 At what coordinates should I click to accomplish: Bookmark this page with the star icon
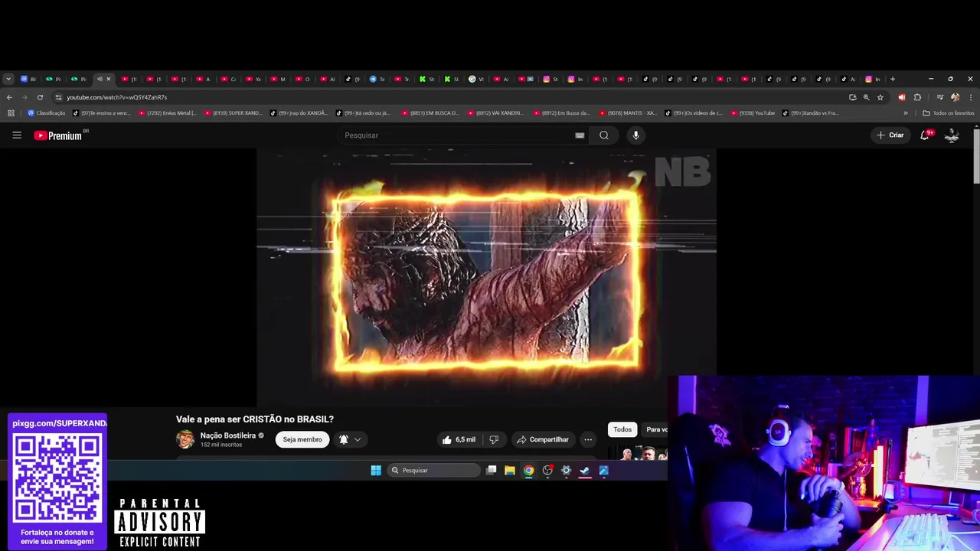click(880, 97)
